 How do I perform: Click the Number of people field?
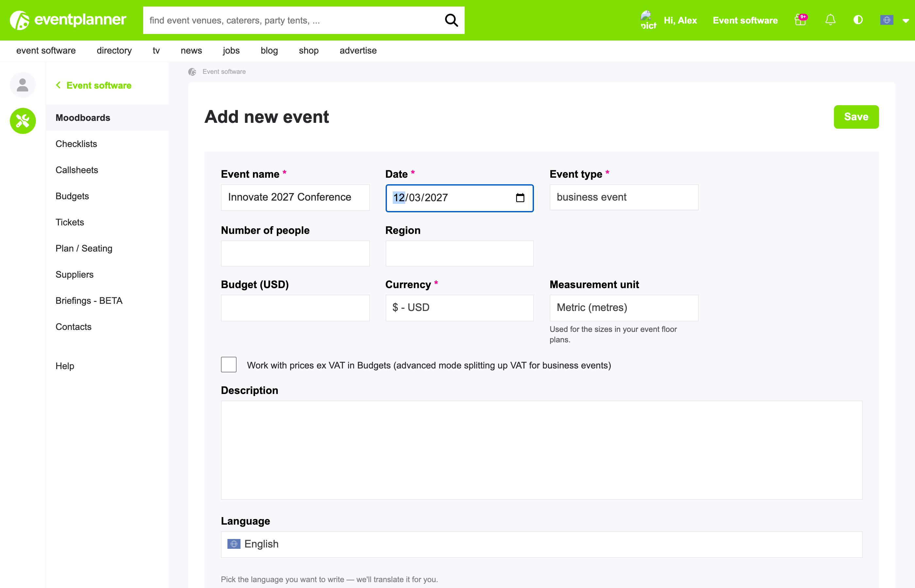295,253
